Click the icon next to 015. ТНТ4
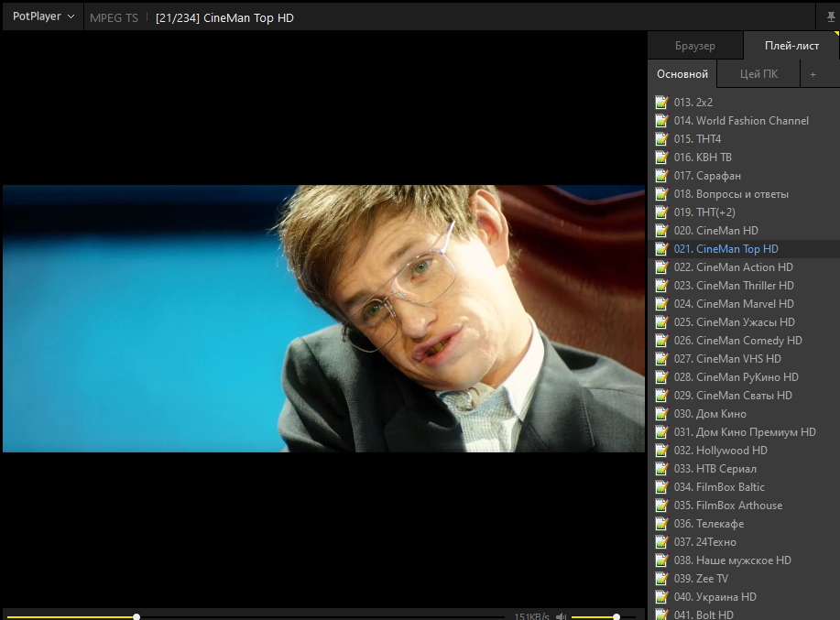840x620 pixels. click(662, 138)
